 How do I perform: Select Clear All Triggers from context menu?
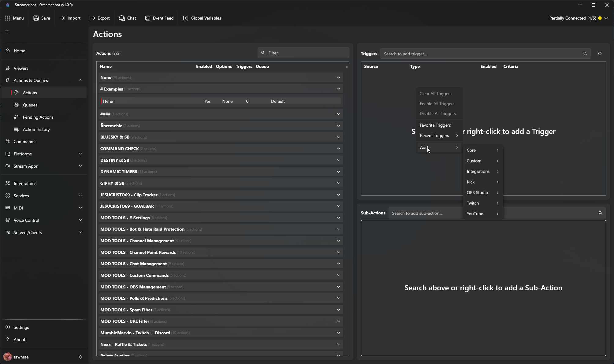(x=435, y=94)
